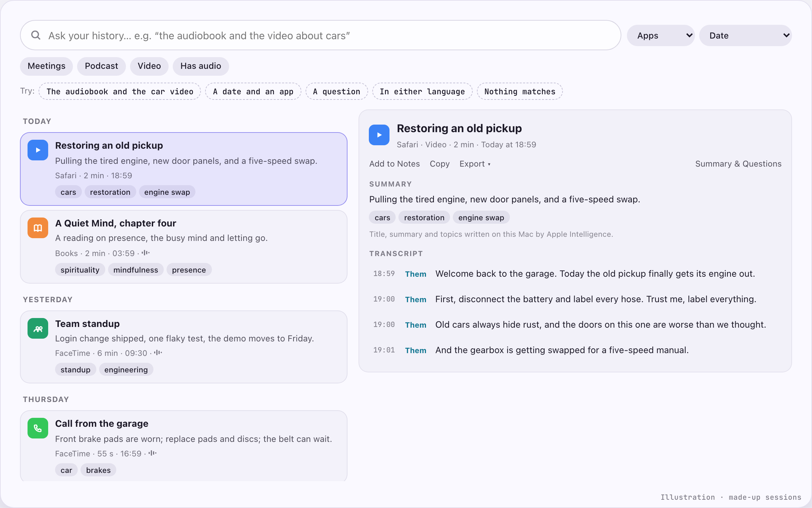Click the green FaceTime icon for Team standup

coord(38,328)
